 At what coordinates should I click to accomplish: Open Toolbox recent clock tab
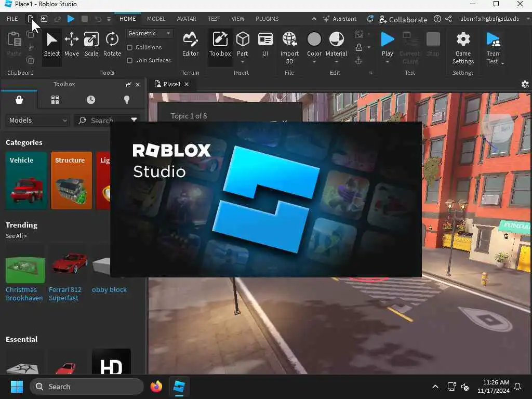[x=90, y=100]
